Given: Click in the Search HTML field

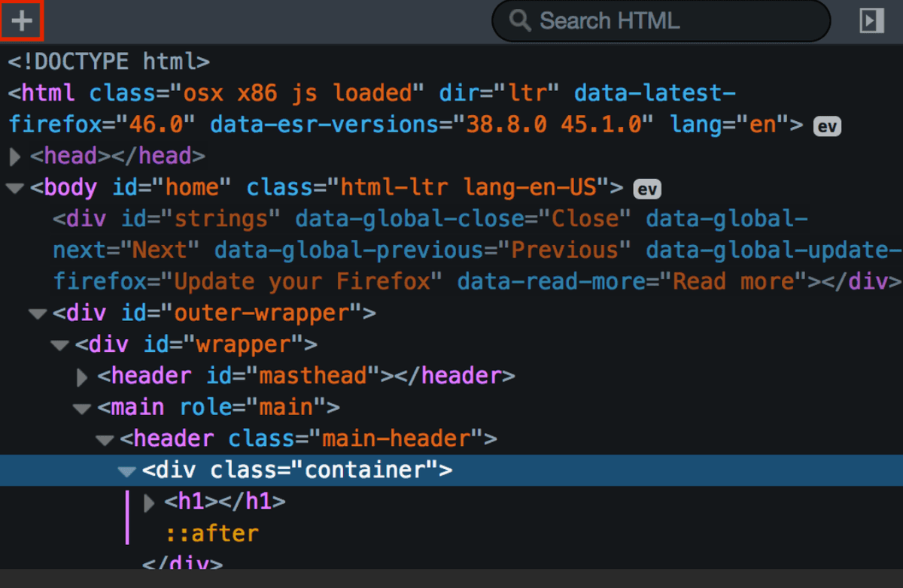Looking at the screenshot, I should (x=670, y=21).
